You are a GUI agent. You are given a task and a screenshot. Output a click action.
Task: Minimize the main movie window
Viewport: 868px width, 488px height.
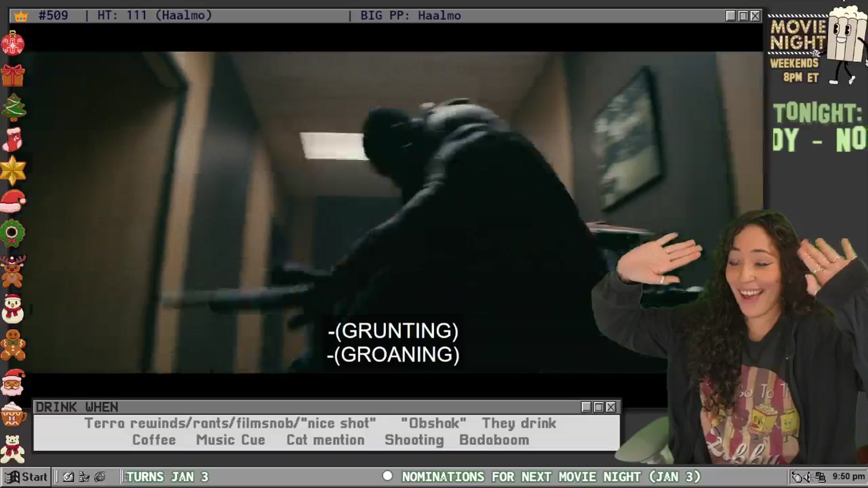(x=731, y=16)
